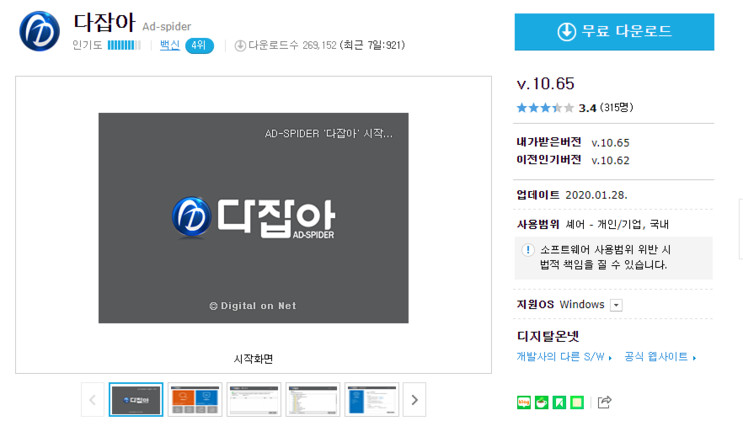
Task: Go to the previous screenshot thumbnails arrow
Action: coord(92,400)
